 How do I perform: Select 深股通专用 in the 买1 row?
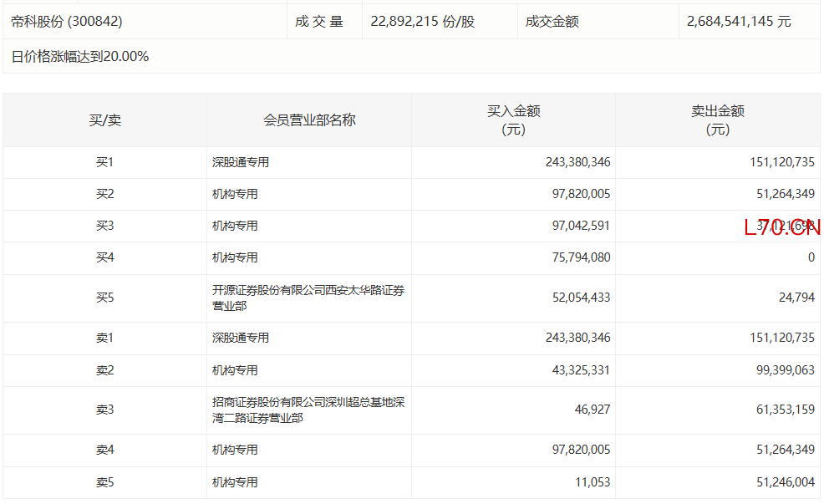click(241, 162)
